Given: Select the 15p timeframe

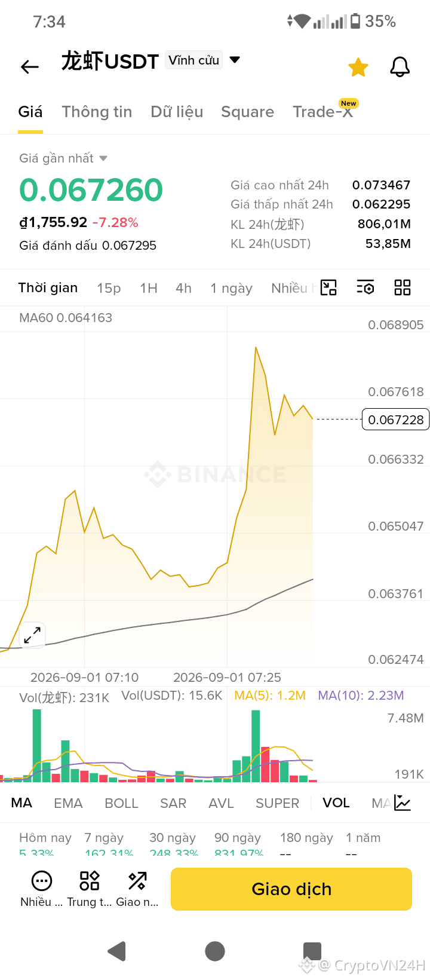Looking at the screenshot, I should 109,288.
